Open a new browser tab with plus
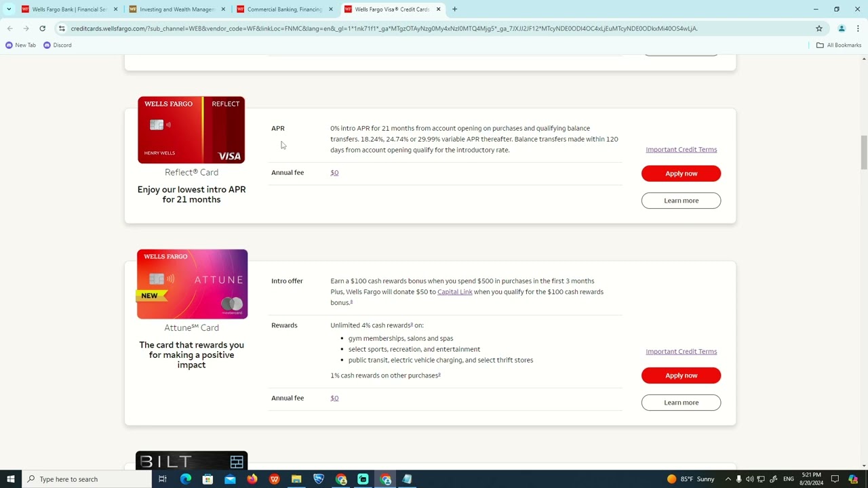 point(454,9)
